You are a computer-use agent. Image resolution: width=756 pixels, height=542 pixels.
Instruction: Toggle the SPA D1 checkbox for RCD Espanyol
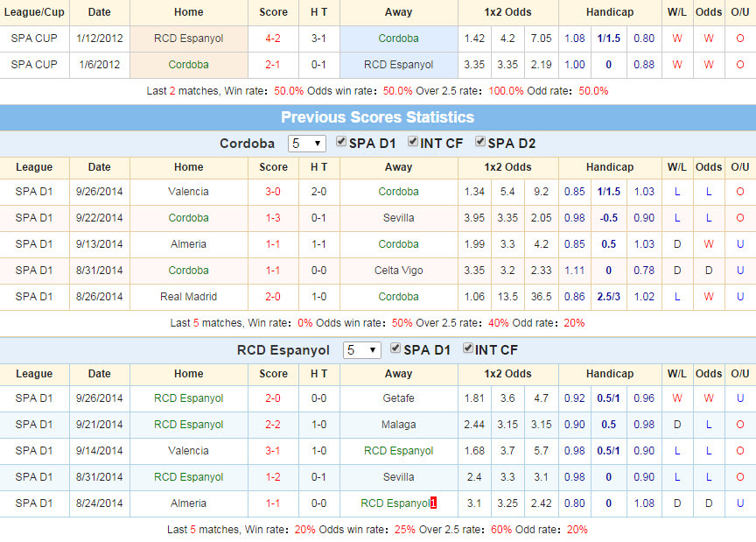(395, 348)
